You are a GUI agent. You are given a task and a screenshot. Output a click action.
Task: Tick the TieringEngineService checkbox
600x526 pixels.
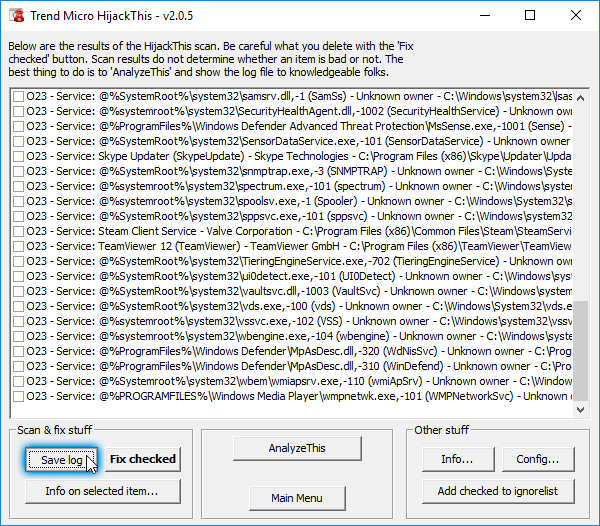point(18,261)
